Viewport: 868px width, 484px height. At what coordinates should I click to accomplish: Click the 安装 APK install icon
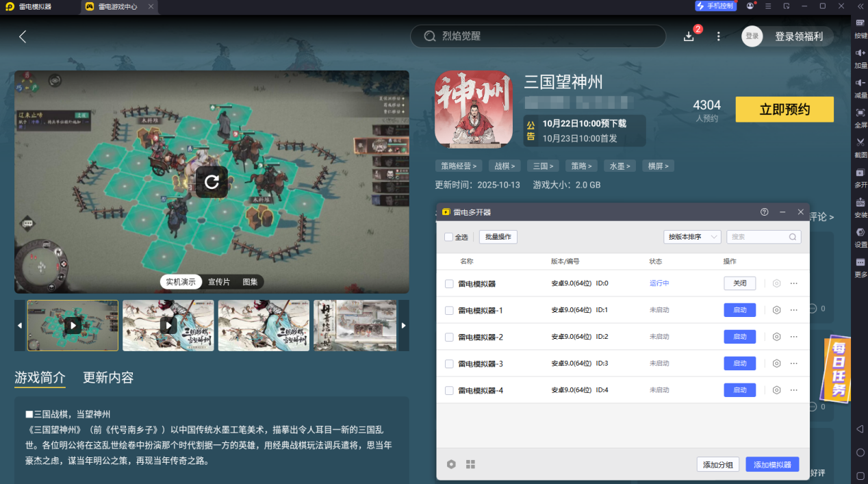[x=860, y=202]
